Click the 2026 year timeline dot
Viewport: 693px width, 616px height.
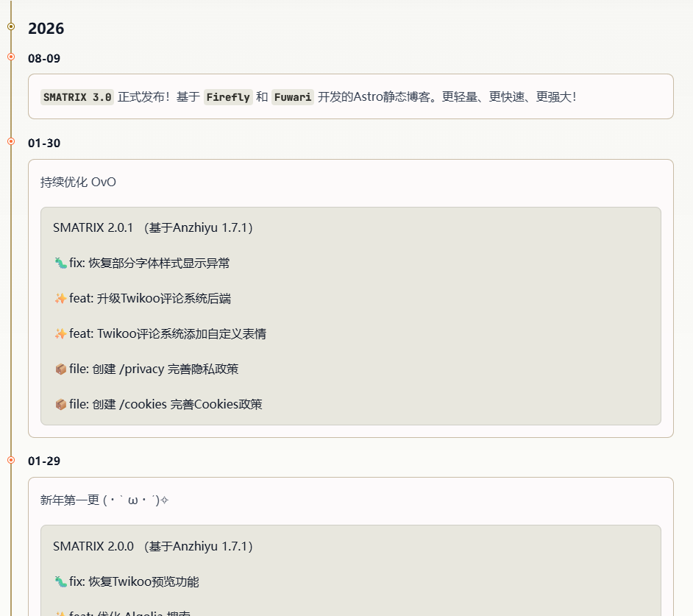point(11,26)
